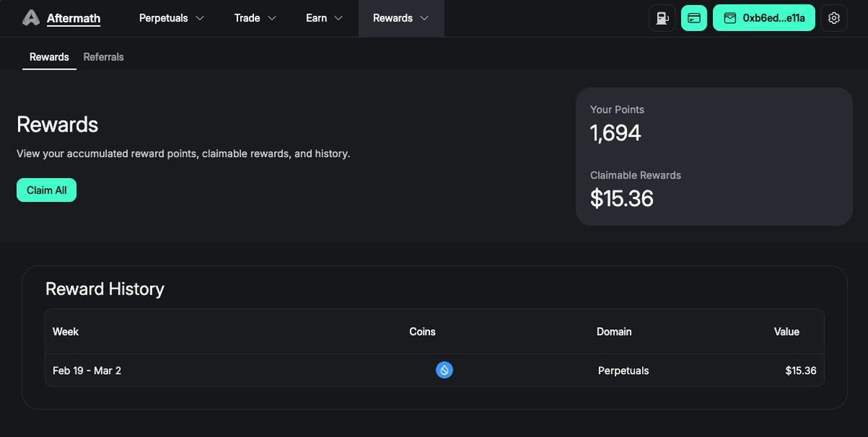Click the 1,694 points value
This screenshot has width=868, height=437.
[615, 132]
